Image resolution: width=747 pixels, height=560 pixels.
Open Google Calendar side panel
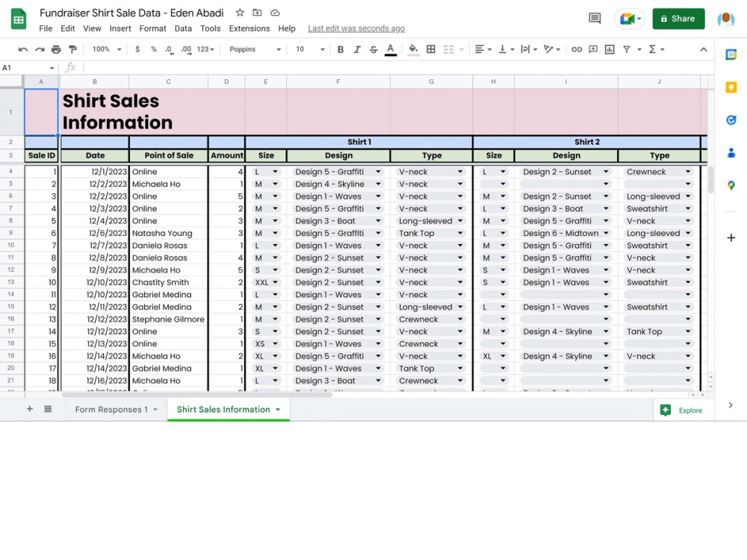731,55
